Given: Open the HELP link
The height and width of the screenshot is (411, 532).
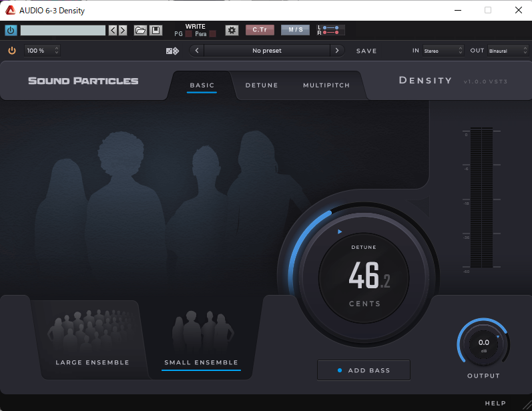Looking at the screenshot, I should click(495, 403).
